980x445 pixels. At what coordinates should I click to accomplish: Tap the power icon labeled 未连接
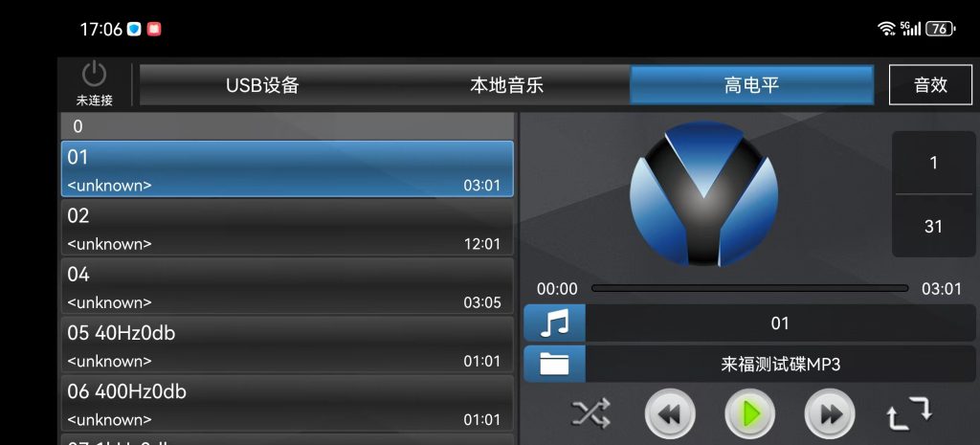point(95,82)
